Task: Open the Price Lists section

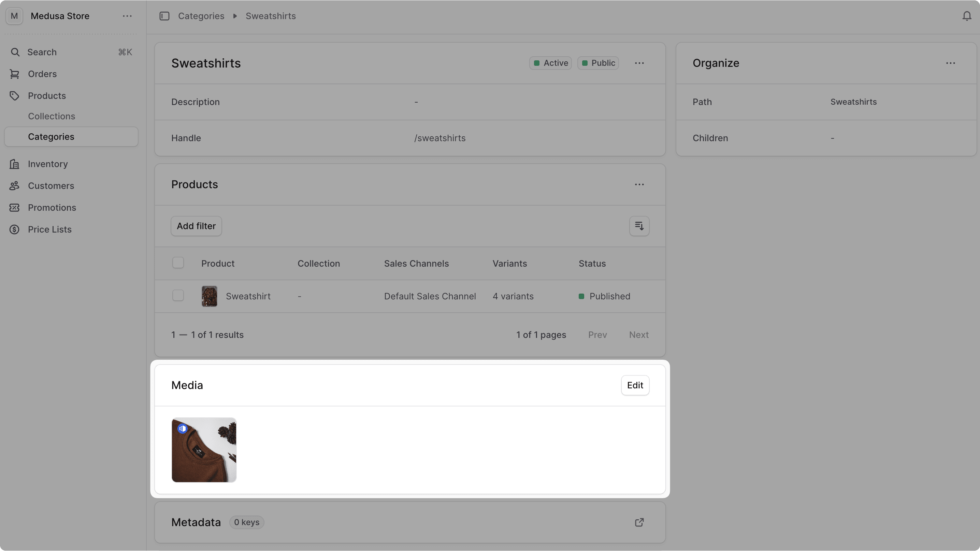Action: [50, 229]
